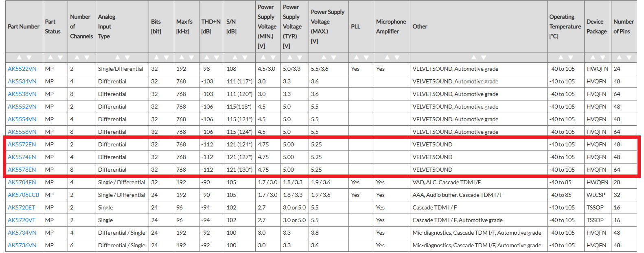Sort Max fs column descending

(x=192, y=57)
